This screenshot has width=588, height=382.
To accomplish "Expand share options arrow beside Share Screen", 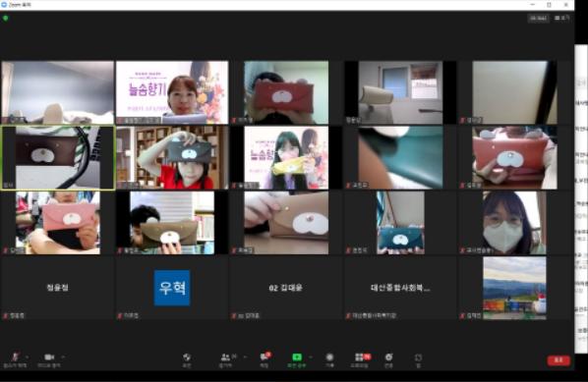I will coord(310,356).
